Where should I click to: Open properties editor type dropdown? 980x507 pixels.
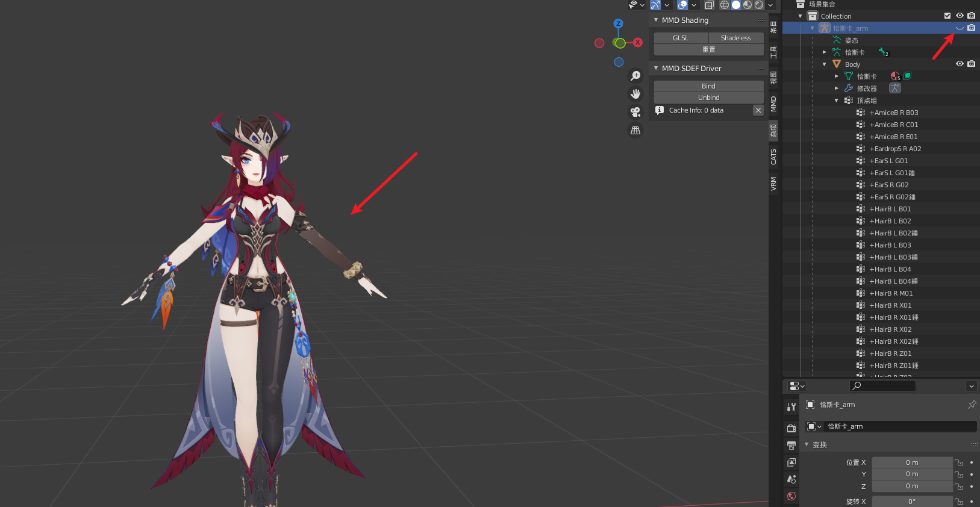pos(797,386)
